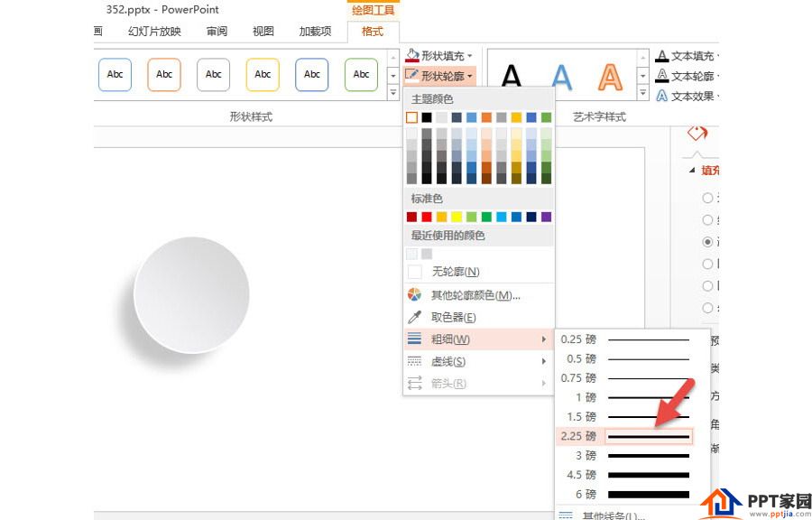
Task: Click the 形状轮廓 pen icon
Action: [412, 76]
